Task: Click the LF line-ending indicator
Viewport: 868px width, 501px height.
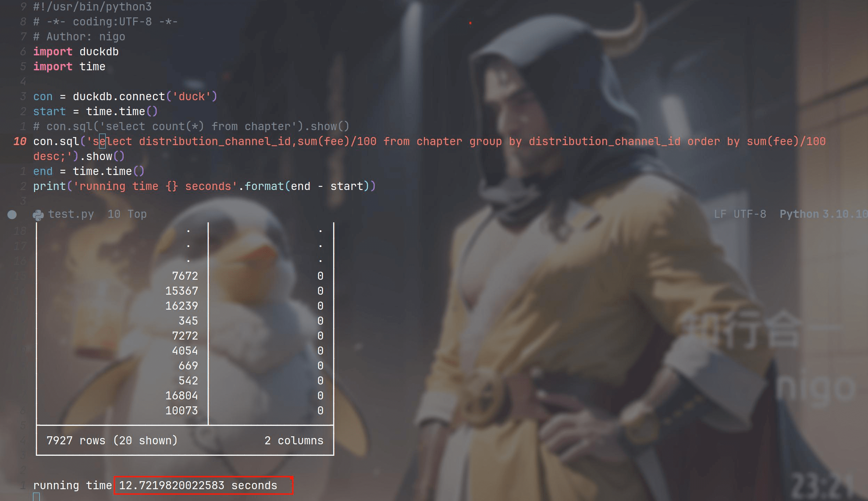Action: (x=720, y=214)
